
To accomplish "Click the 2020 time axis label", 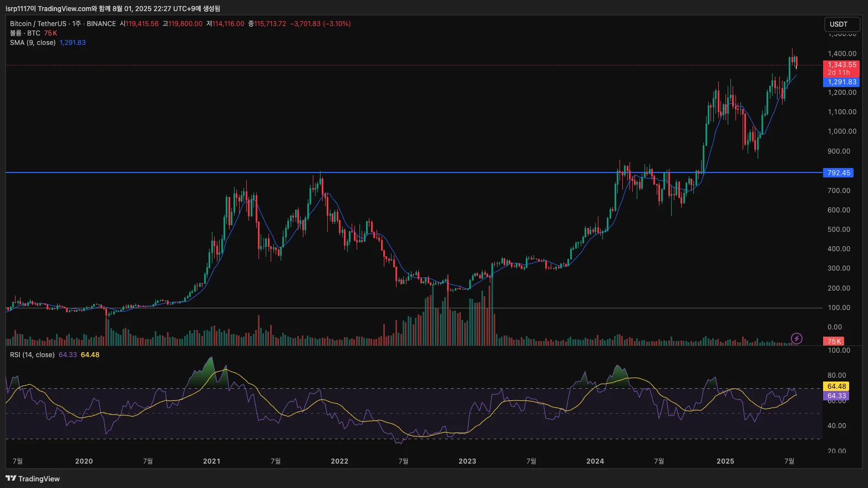I will coord(84,461).
